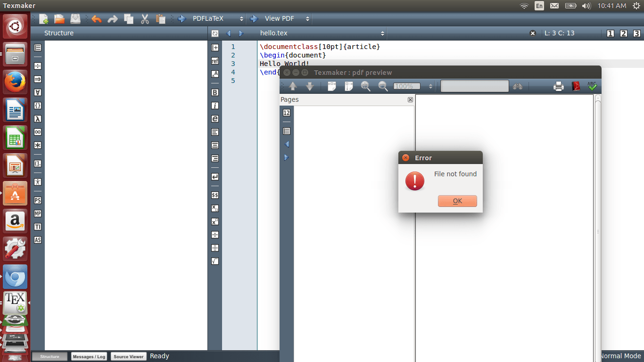Screen dimensions: 644x362
Task: Open the hello.tex file selector dropdown
Action: tap(382, 33)
